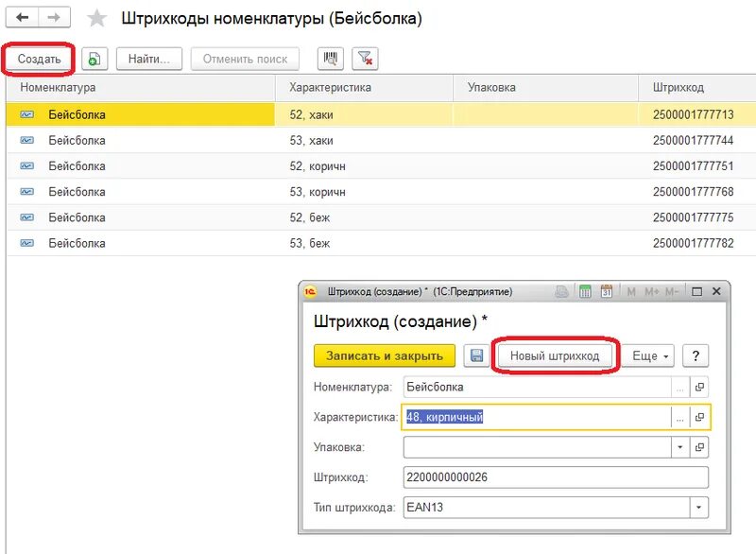Click the ellipsis select button in Номенклатура field
The image size is (756, 554).
[x=679, y=387]
